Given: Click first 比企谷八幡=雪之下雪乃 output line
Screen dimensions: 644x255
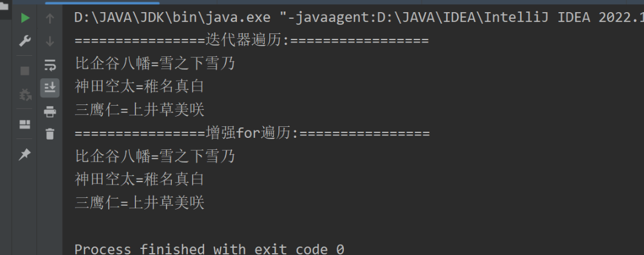Looking at the screenshot, I should pos(155,64).
